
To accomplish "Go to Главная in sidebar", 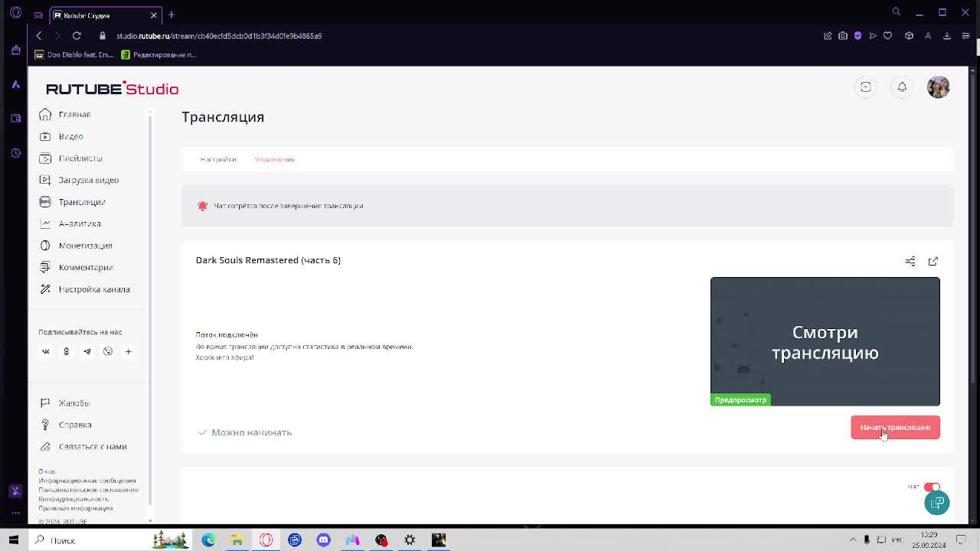I will 74,114.
